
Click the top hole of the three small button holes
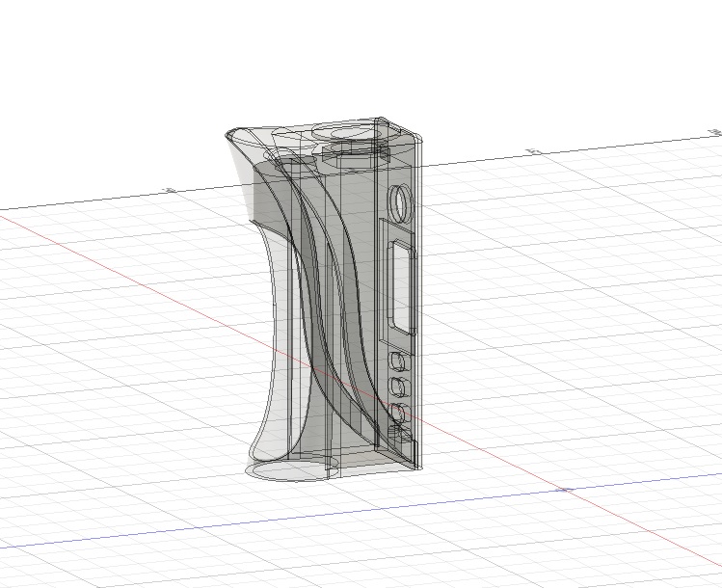[x=398, y=361]
